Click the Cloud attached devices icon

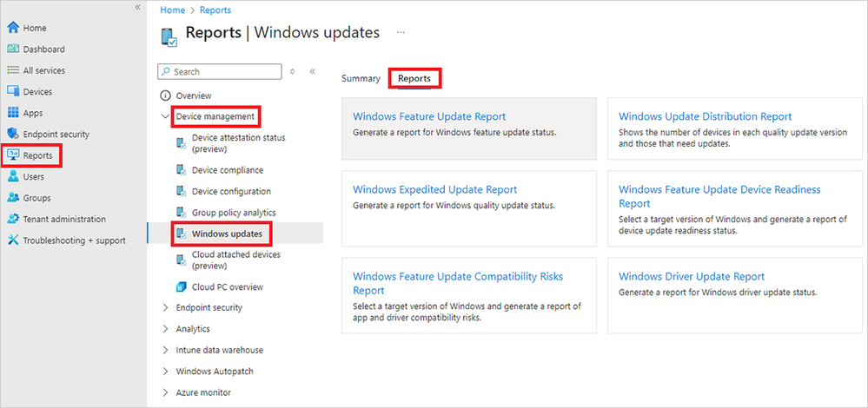click(x=181, y=260)
